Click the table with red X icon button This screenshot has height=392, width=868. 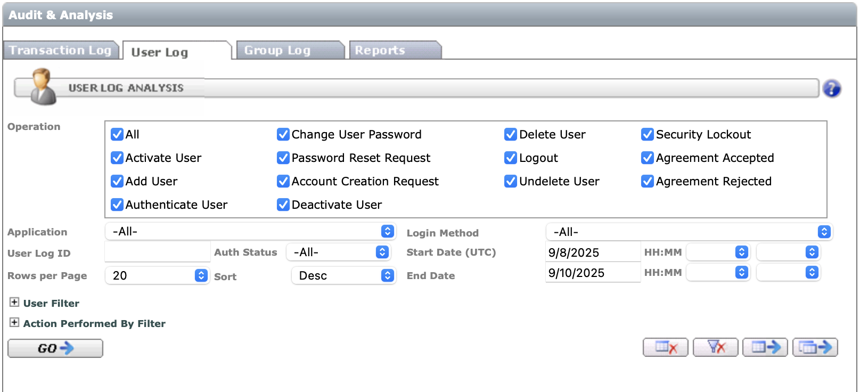point(665,348)
